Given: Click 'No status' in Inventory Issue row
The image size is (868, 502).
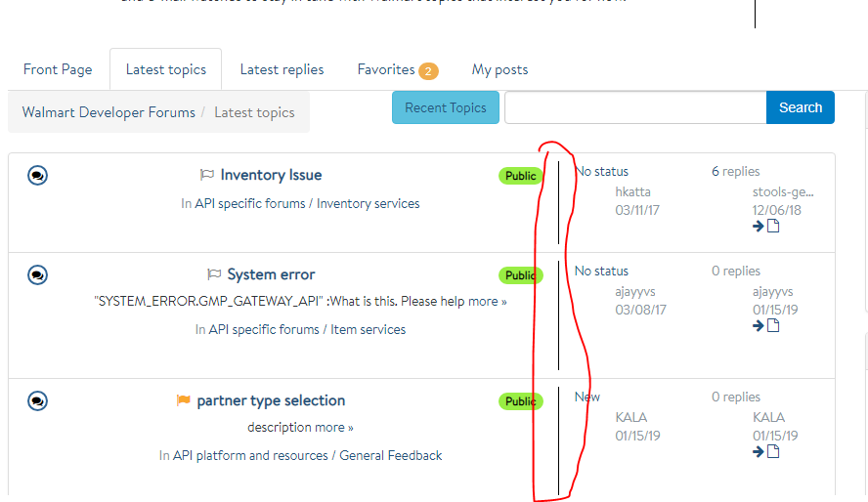Looking at the screenshot, I should 601,171.
